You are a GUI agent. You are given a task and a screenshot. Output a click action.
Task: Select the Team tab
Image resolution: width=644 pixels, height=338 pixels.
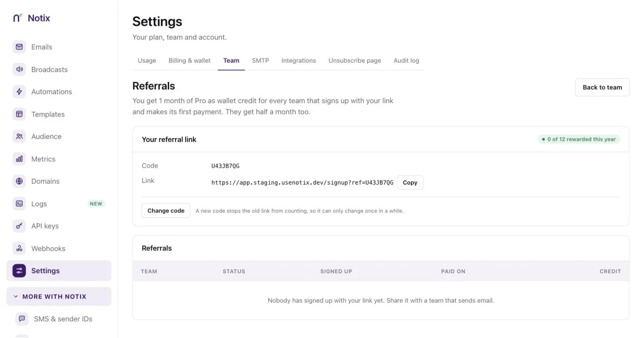(231, 60)
